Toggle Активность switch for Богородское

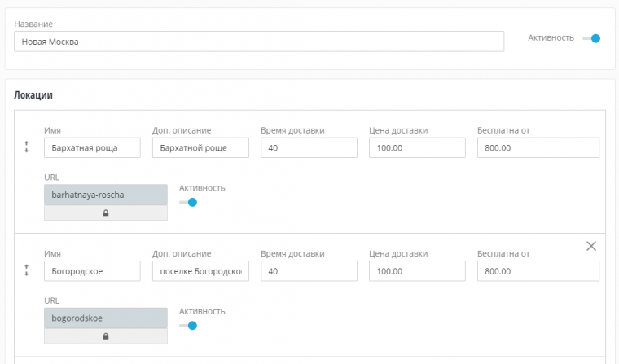pos(189,325)
